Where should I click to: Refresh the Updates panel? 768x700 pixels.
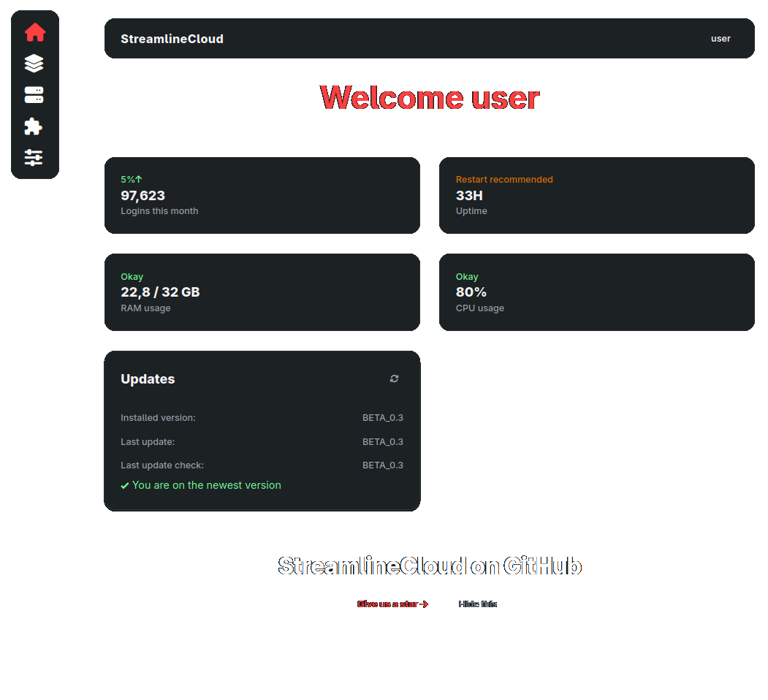(394, 378)
